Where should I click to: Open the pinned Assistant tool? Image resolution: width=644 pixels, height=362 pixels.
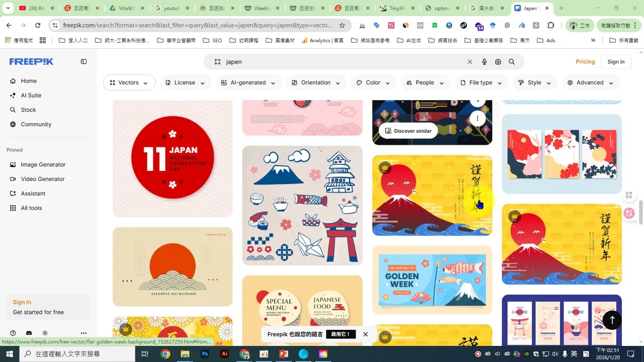(x=33, y=194)
